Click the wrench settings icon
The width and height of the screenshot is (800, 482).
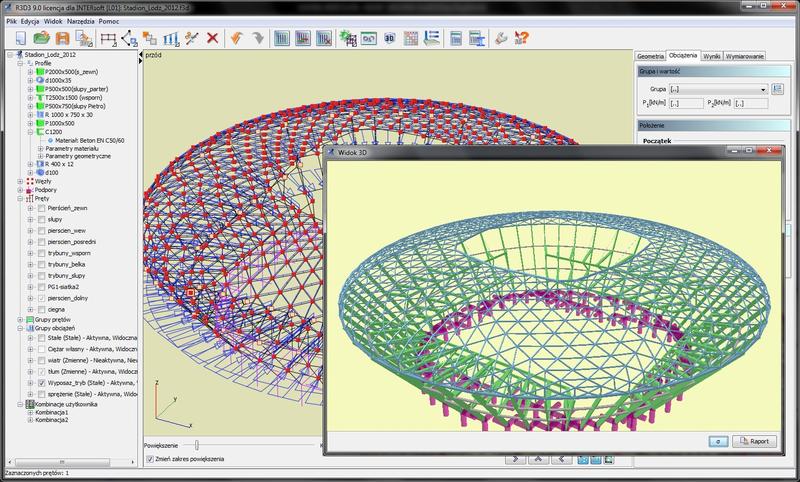[500, 39]
